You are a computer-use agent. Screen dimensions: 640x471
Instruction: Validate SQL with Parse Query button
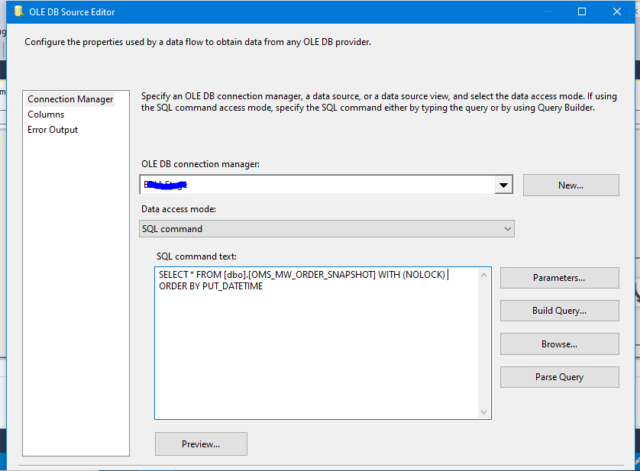pyautogui.click(x=559, y=377)
